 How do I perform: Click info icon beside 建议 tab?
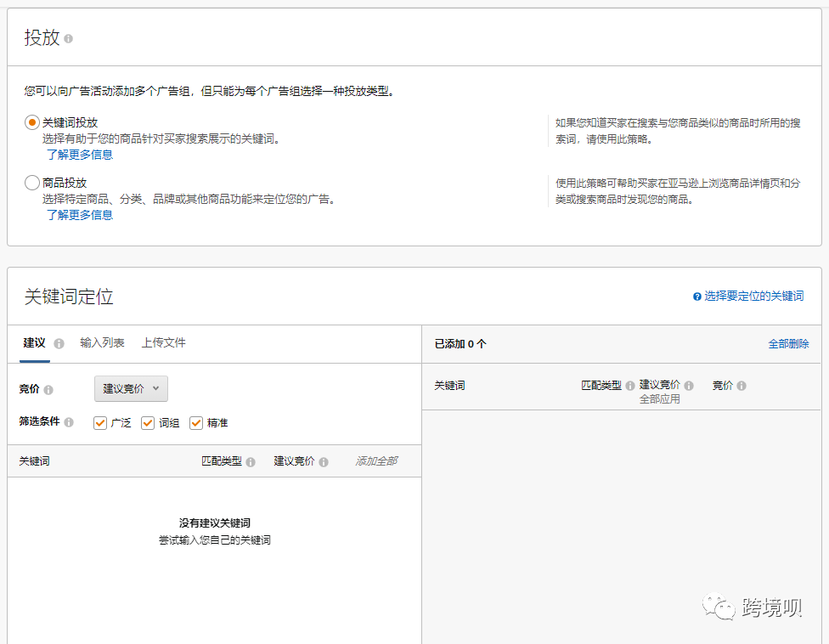[x=59, y=343]
